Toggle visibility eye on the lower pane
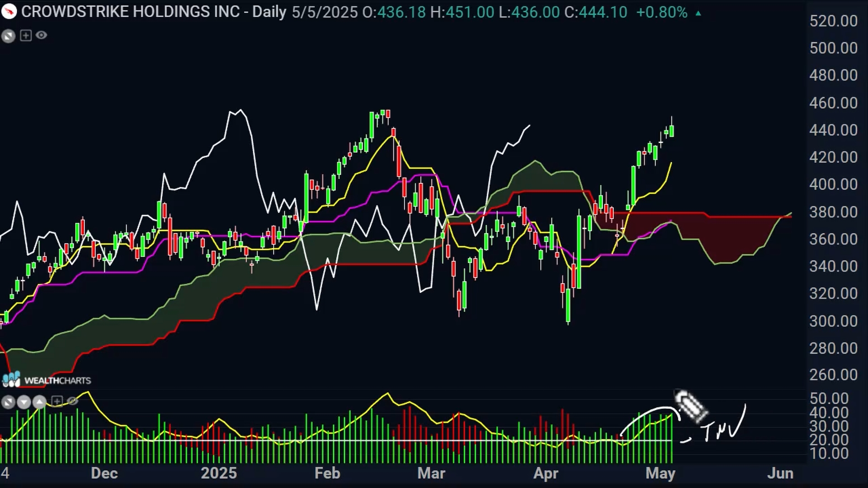Image resolution: width=868 pixels, height=488 pixels. (x=72, y=400)
